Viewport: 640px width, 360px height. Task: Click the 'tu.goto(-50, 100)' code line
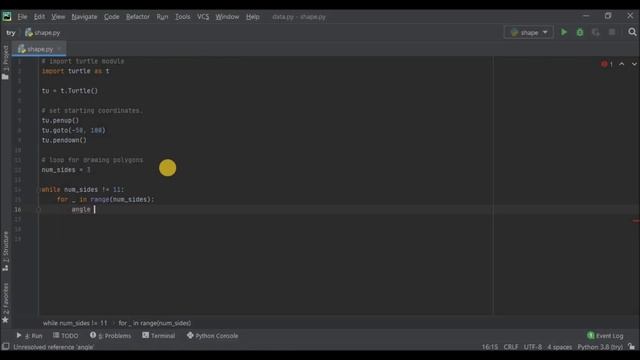(x=73, y=130)
